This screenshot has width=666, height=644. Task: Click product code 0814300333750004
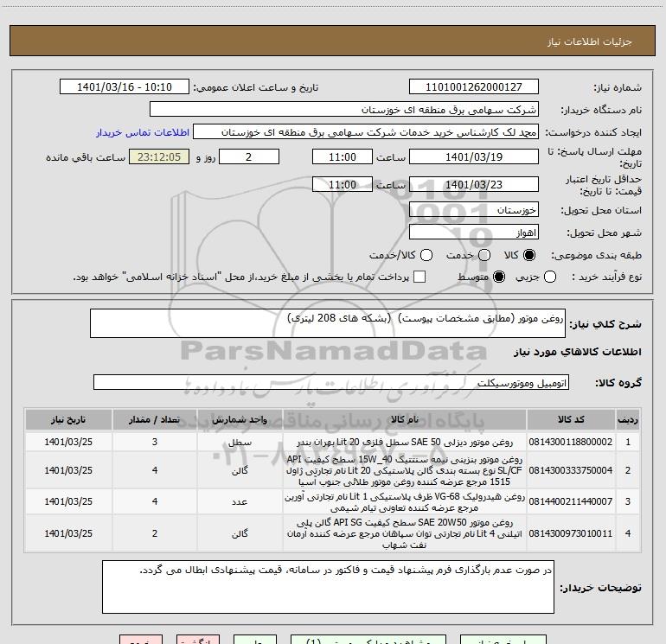[571, 470]
